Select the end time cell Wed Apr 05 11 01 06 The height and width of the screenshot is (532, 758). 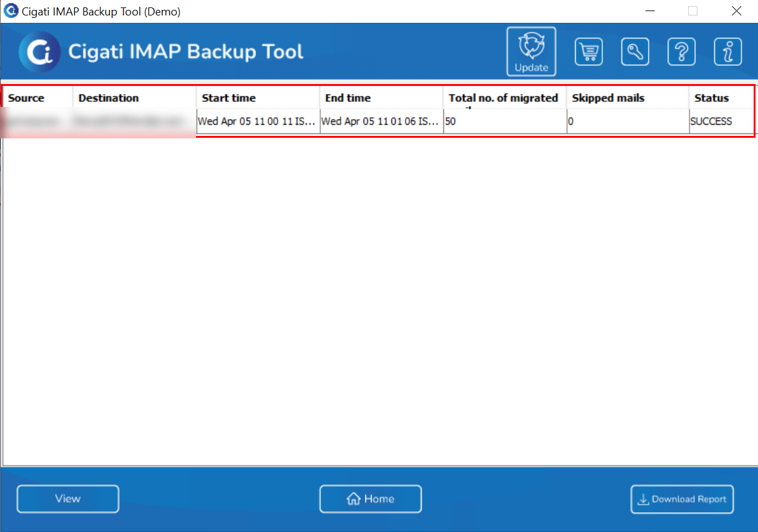point(381,121)
